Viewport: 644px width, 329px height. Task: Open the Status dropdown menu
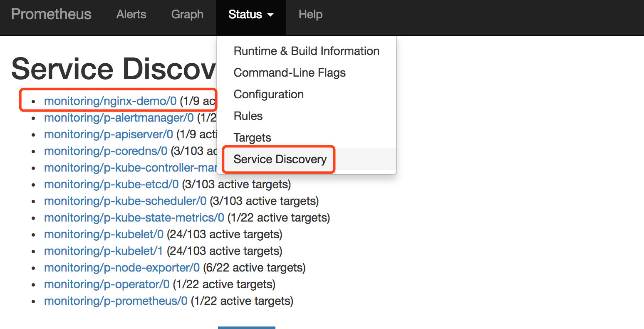[251, 15]
